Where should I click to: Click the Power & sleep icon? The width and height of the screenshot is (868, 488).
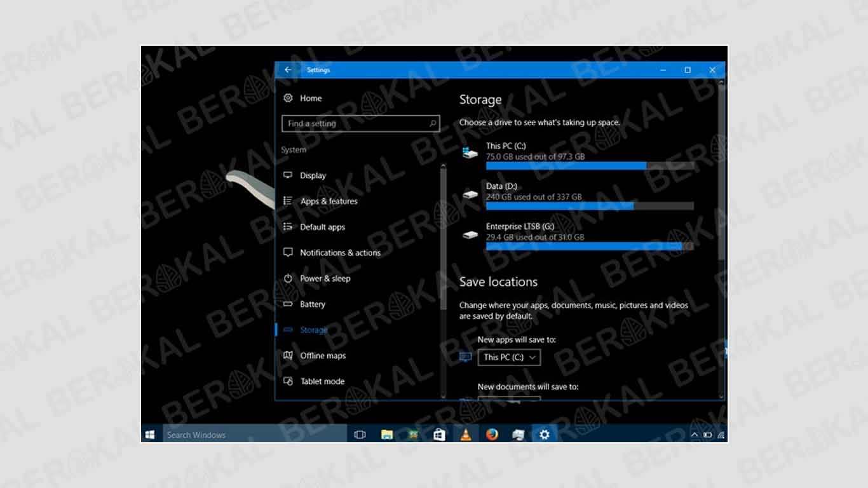(288, 278)
